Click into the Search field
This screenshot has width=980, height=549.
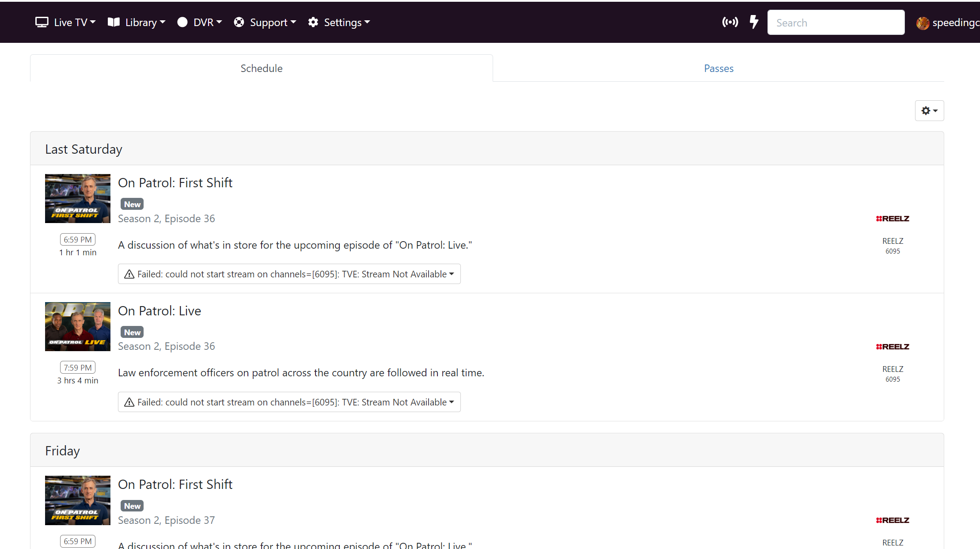click(836, 23)
